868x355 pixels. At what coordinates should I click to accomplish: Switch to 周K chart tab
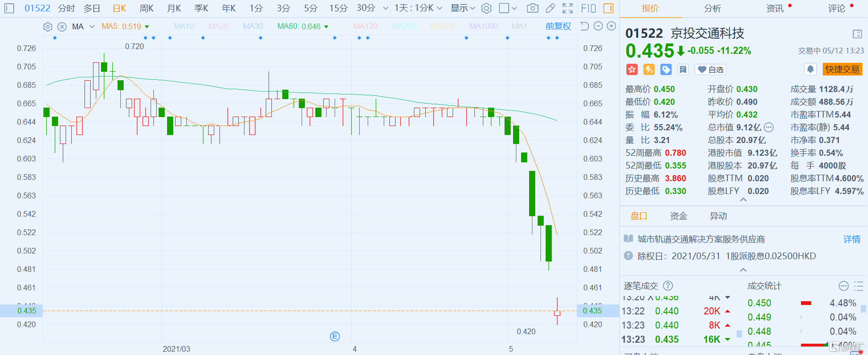[x=146, y=8]
